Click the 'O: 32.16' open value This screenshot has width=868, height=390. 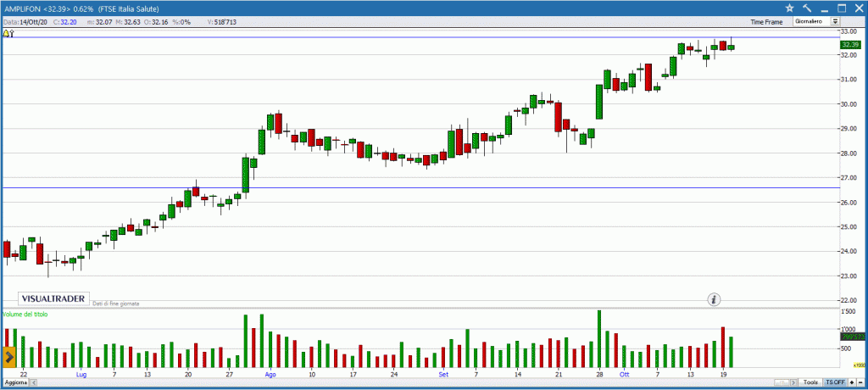(156, 21)
